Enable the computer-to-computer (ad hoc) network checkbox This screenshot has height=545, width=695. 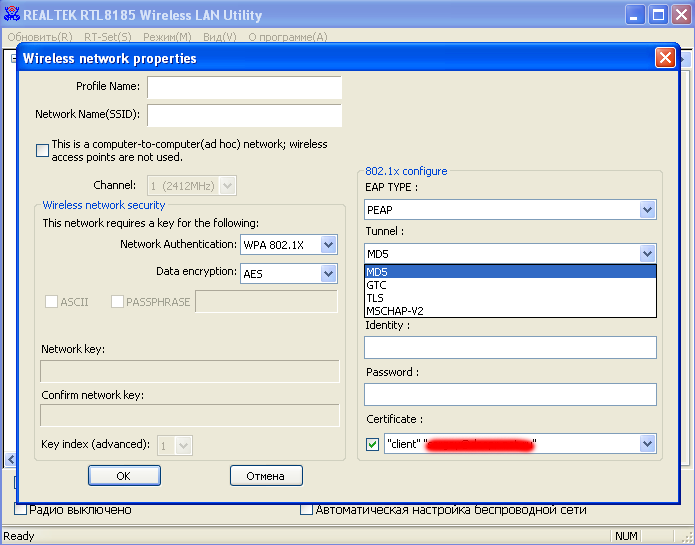pos(42,151)
